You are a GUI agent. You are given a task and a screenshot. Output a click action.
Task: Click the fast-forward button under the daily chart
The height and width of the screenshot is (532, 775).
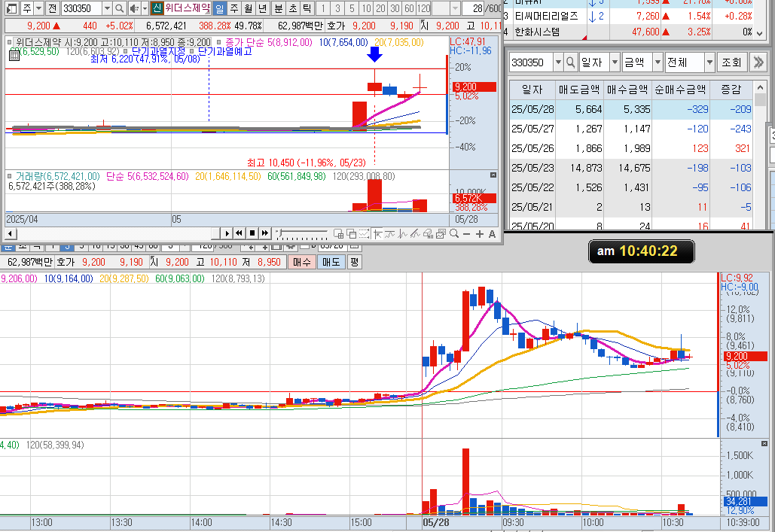click(x=265, y=233)
